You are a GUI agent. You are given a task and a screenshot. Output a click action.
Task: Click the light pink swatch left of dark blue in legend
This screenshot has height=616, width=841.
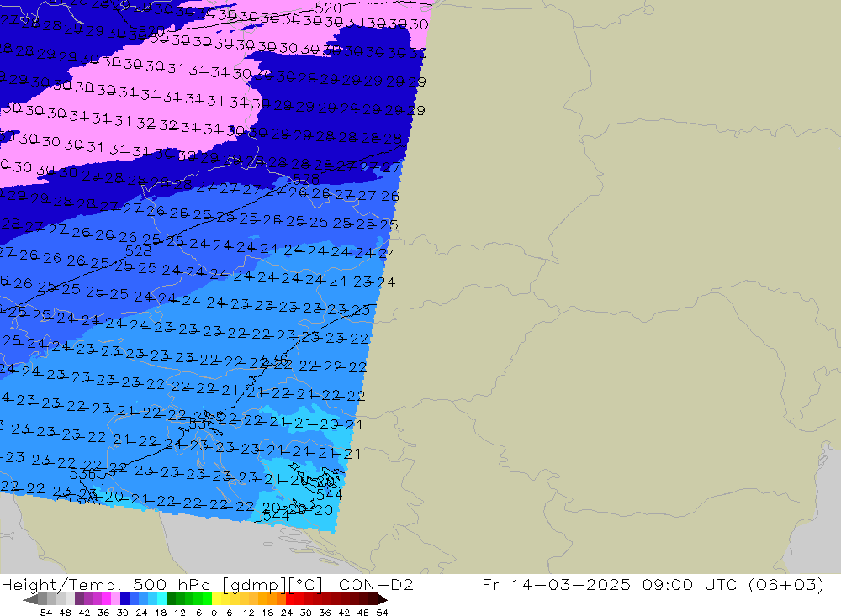[x=115, y=599]
